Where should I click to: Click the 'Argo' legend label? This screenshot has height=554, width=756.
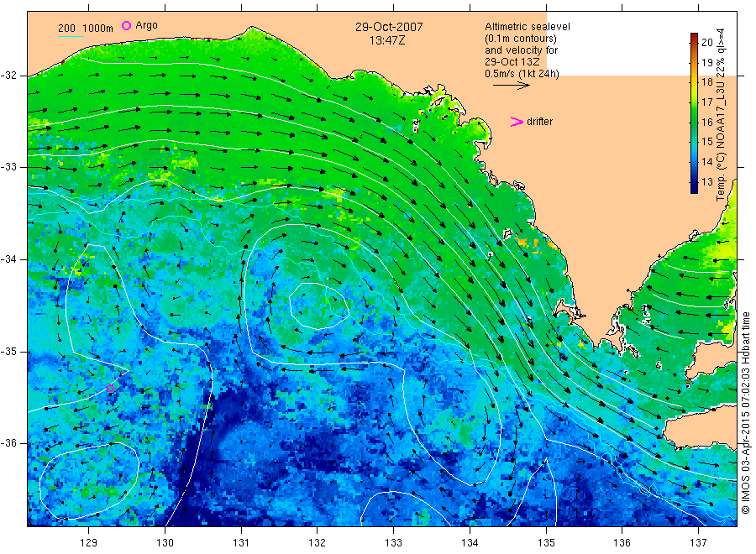pos(146,25)
